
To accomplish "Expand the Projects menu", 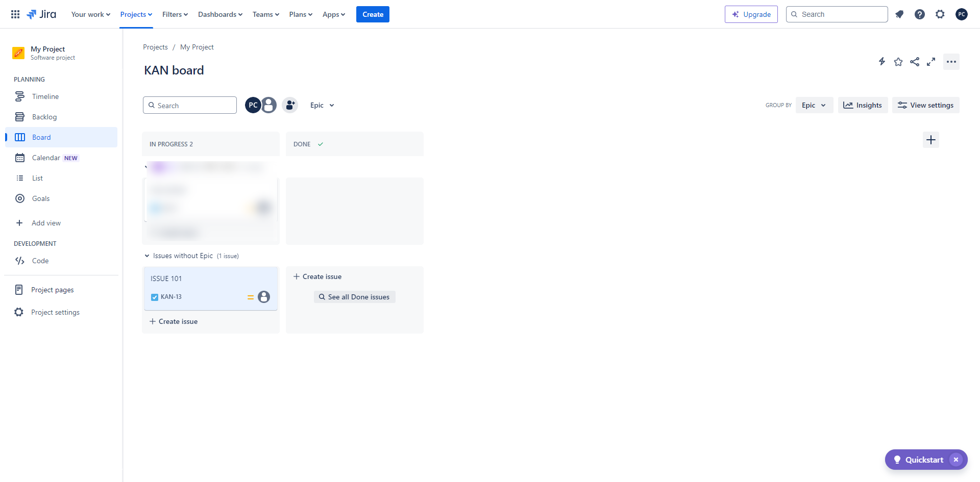I will click(136, 14).
